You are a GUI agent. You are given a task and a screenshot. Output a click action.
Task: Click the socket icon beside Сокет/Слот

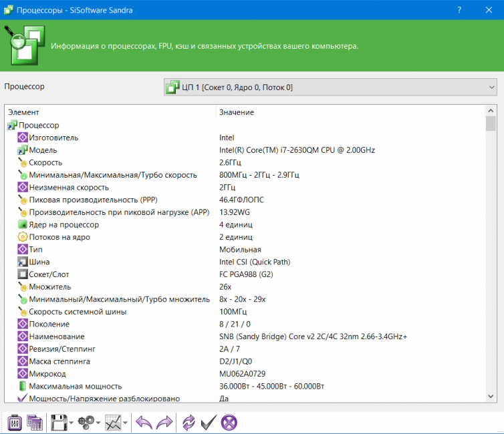(x=23, y=274)
